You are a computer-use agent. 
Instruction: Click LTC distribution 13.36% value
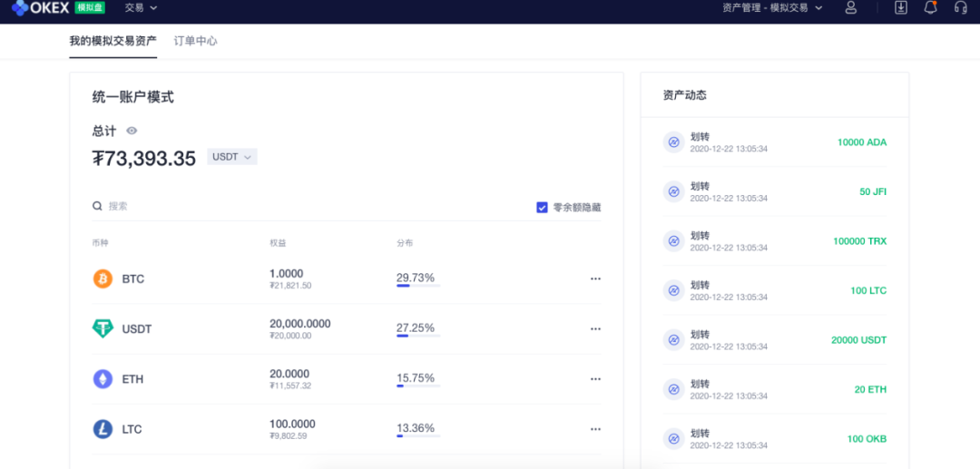tap(415, 428)
